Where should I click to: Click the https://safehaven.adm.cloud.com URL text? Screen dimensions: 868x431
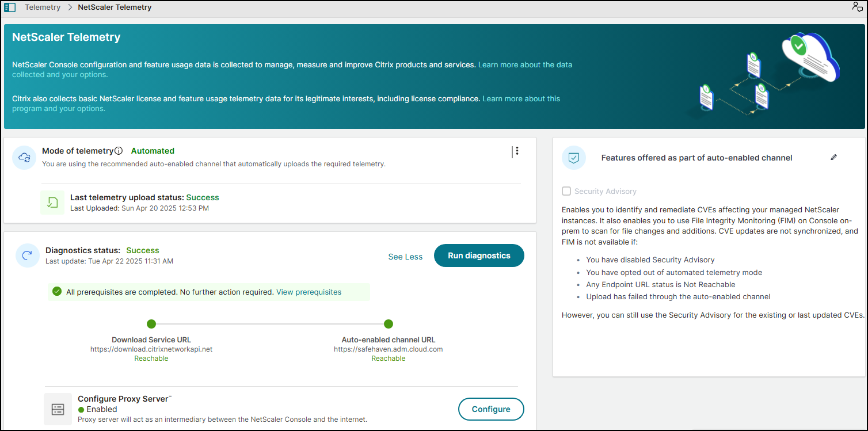[x=389, y=349]
